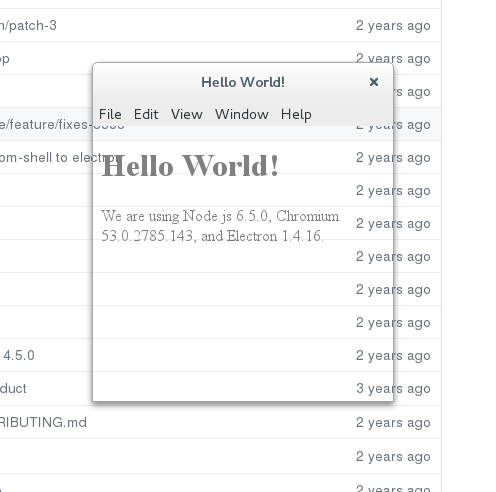Click the Node.js 6.5.0 version paragraph
Screen dimensions: 496x492
(220, 226)
